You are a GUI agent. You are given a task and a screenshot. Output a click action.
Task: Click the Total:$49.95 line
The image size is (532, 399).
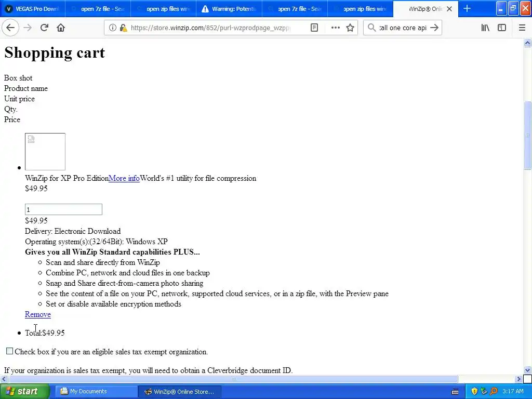pyautogui.click(x=45, y=333)
